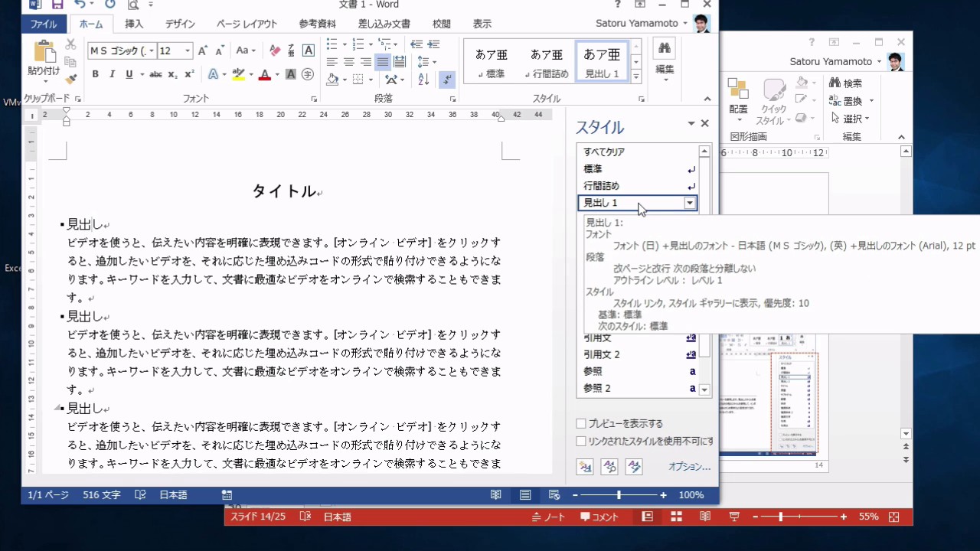Screen dimensions: 980x551
Task: Select すべてクリア in the styles list
Action: tap(604, 152)
